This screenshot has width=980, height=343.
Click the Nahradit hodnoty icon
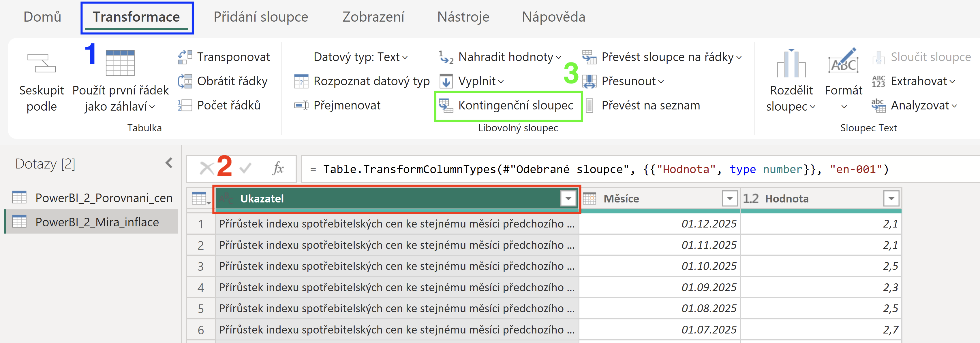(446, 57)
